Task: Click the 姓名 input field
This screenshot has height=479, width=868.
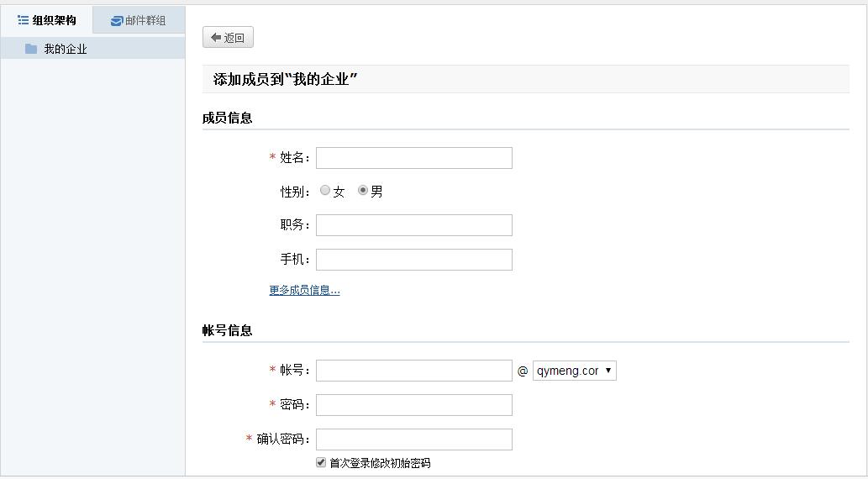Action: tap(413, 158)
